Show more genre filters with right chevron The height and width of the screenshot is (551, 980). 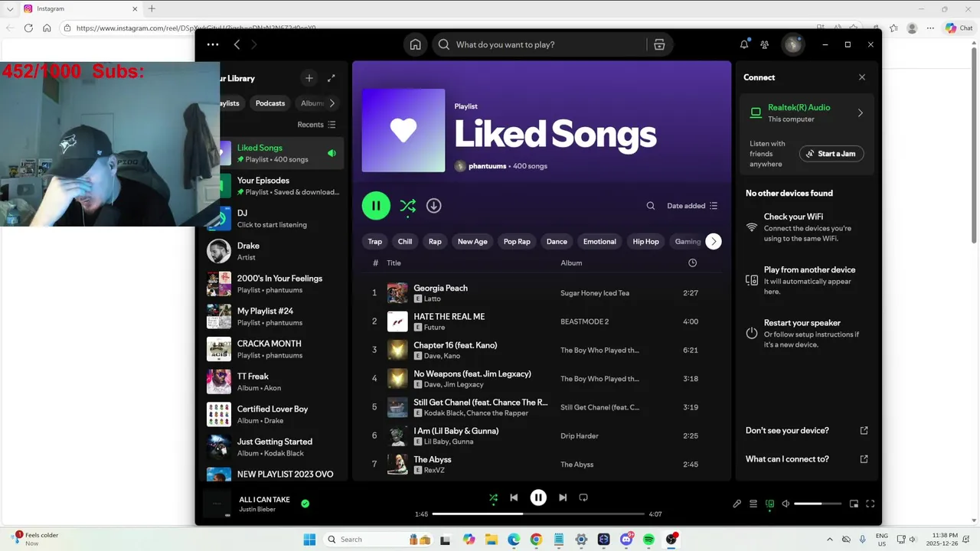click(x=714, y=241)
